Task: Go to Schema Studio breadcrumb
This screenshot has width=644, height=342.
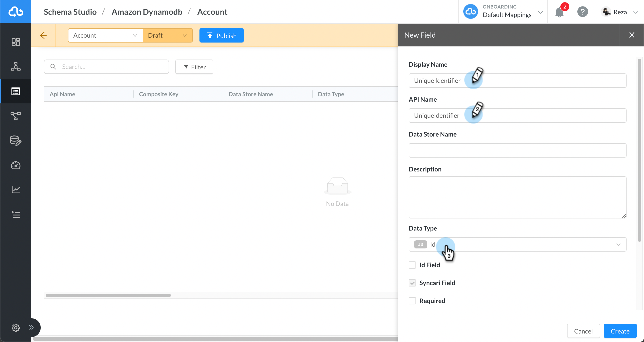Action: [70, 12]
